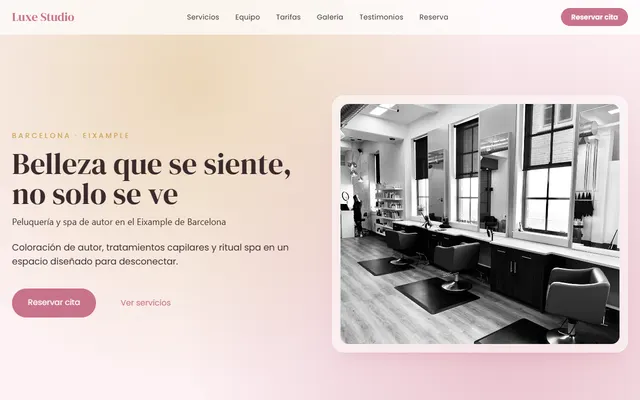Jump to the Reserva section
Image resolution: width=640 pixels, height=400 pixels.
pyautogui.click(x=433, y=17)
